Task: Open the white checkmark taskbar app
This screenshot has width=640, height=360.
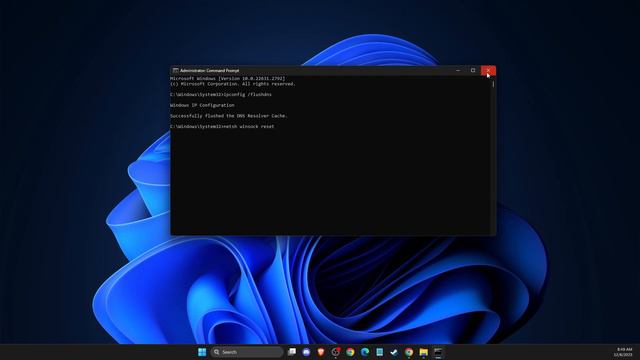Action: [x=394, y=352]
